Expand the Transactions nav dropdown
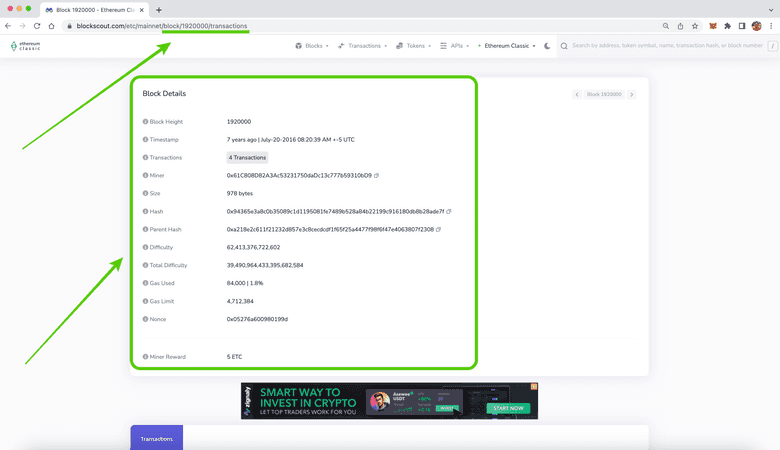 pos(363,46)
